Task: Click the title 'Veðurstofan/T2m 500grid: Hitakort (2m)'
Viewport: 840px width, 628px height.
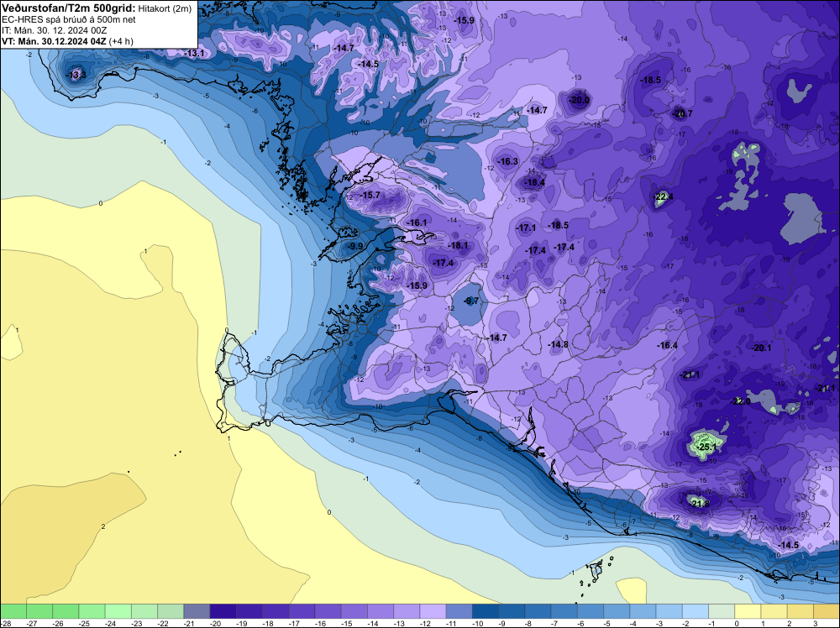Action: pos(97,8)
